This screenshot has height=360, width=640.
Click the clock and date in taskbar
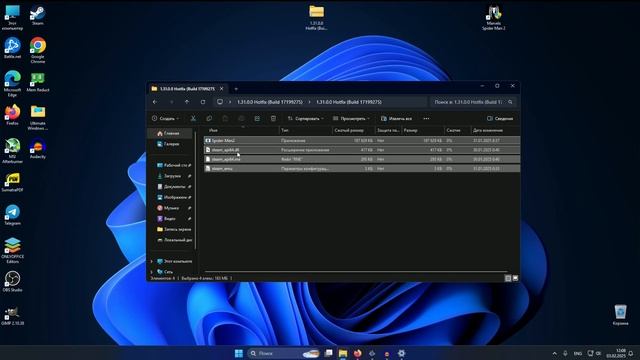point(616,353)
